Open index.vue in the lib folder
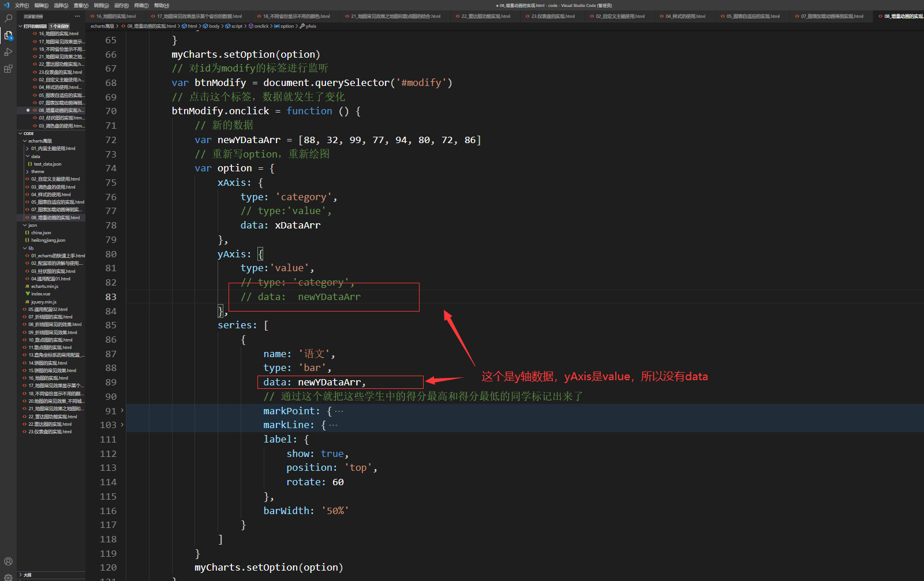924x581 pixels. tap(40, 294)
